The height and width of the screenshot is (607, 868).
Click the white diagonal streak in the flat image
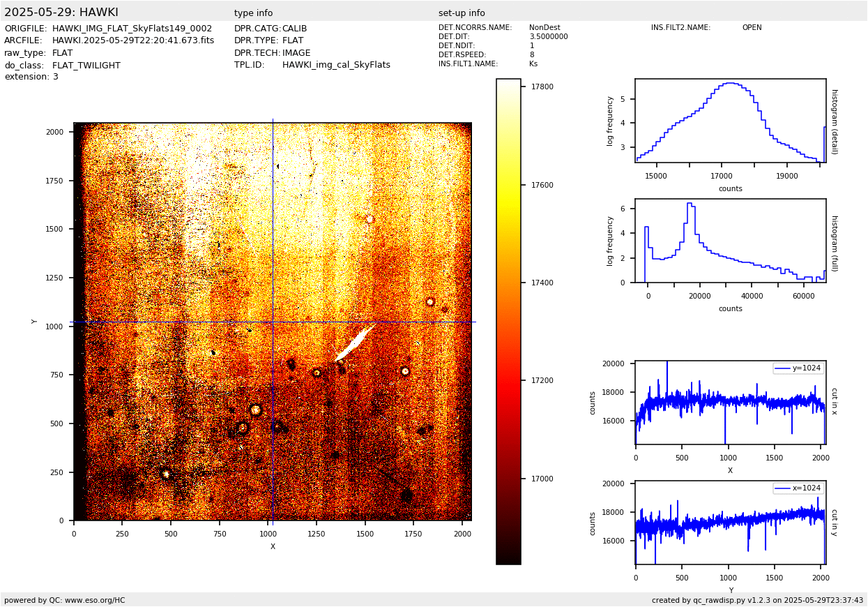click(356, 342)
